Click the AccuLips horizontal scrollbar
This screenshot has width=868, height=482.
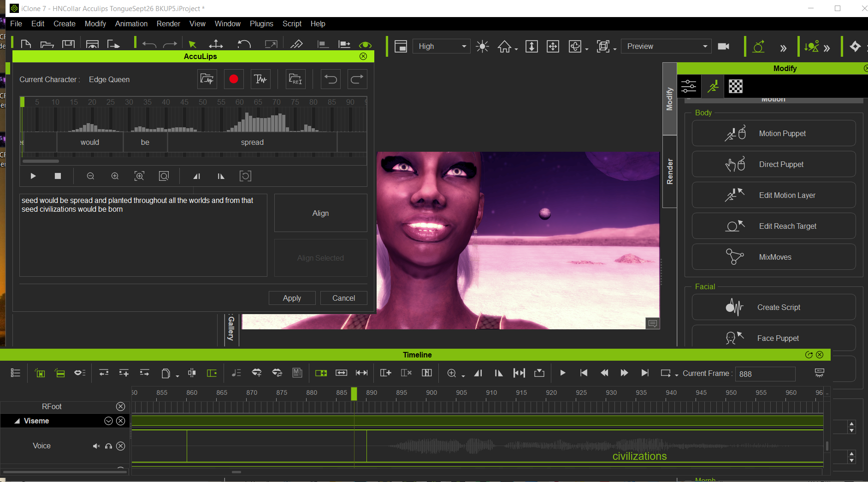point(41,161)
